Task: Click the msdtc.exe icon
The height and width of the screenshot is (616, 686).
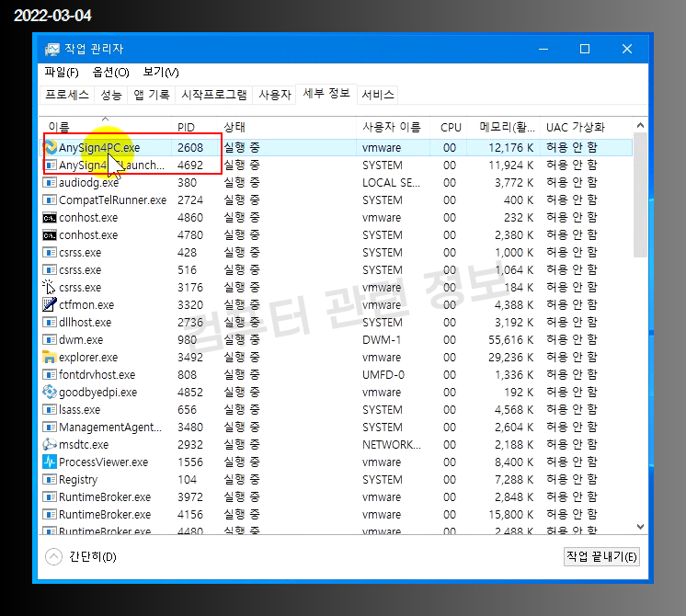Action: pyautogui.click(x=50, y=444)
